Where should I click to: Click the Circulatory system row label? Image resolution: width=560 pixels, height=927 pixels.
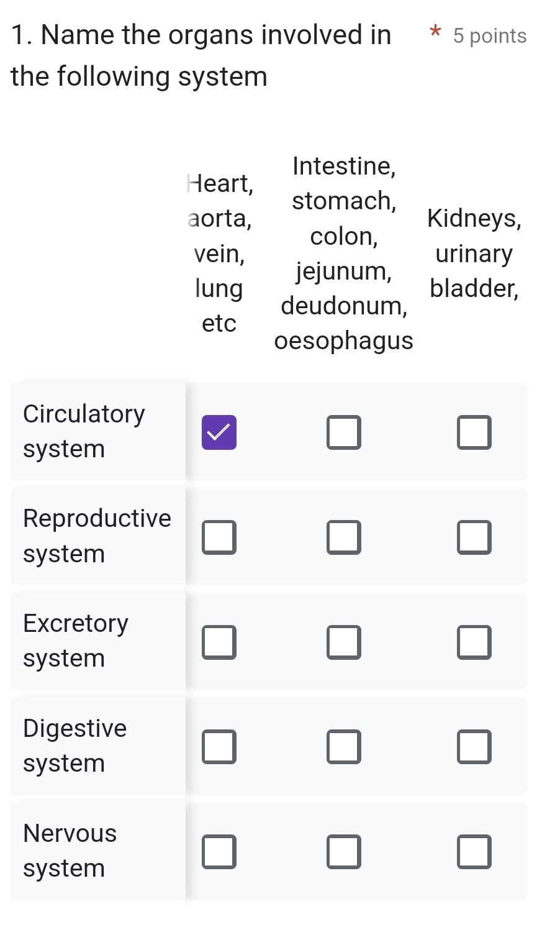point(84,431)
